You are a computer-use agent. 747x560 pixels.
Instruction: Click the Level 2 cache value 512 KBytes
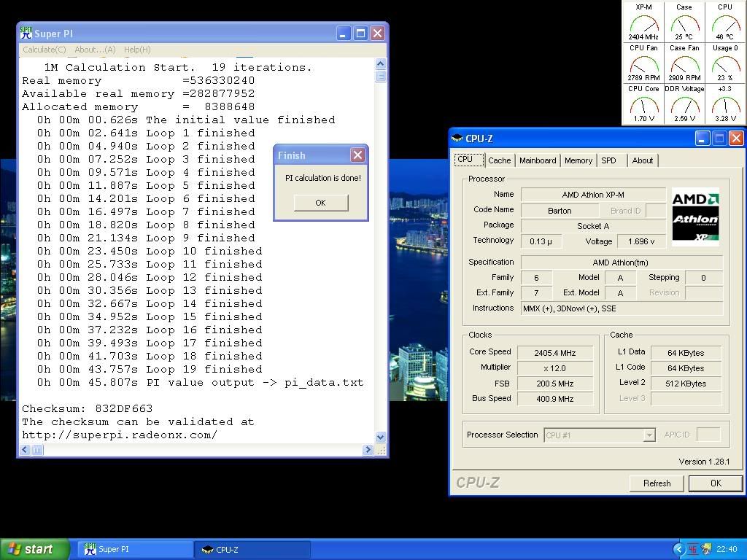[x=686, y=384]
